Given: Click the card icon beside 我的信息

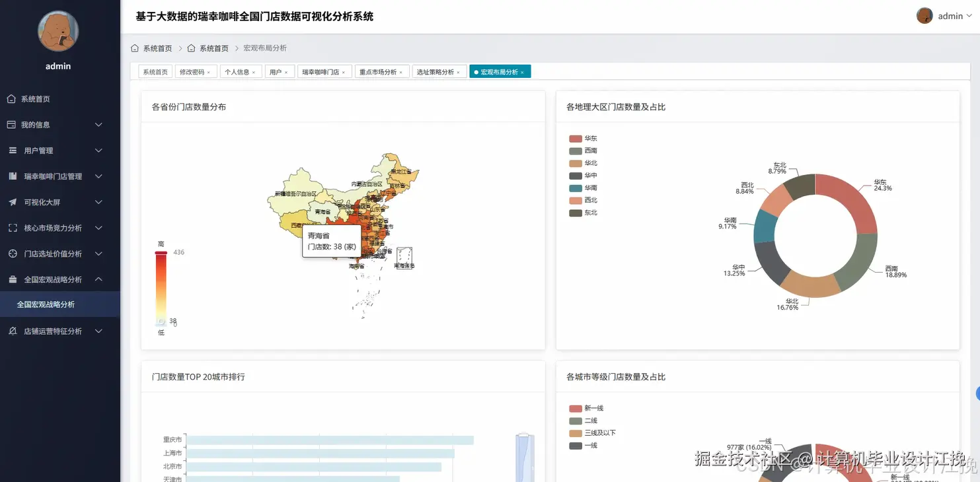Looking at the screenshot, I should [x=11, y=125].
